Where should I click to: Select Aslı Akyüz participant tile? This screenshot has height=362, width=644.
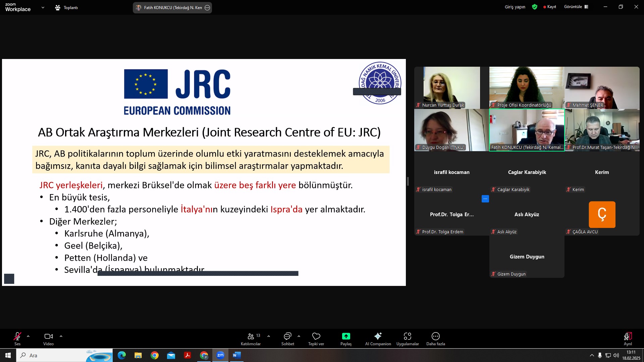tap(527, 215)
